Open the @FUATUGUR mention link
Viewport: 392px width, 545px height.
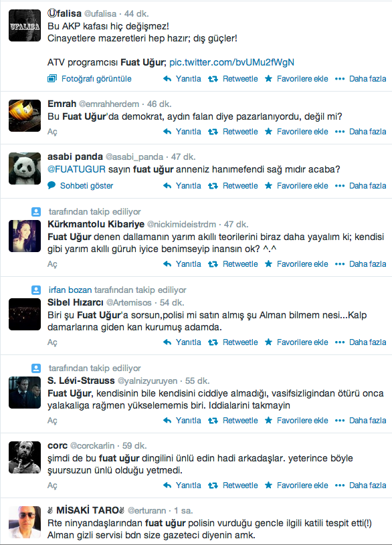point(76,169)
